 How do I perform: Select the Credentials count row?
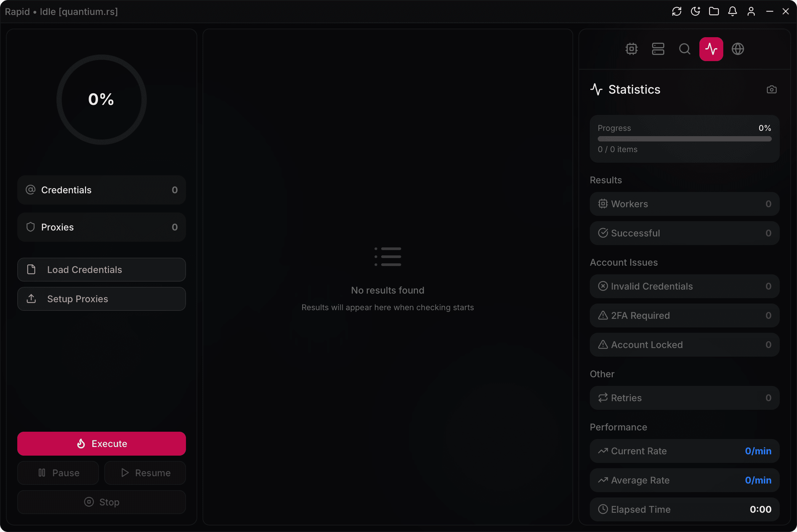[x=101, y=190]
